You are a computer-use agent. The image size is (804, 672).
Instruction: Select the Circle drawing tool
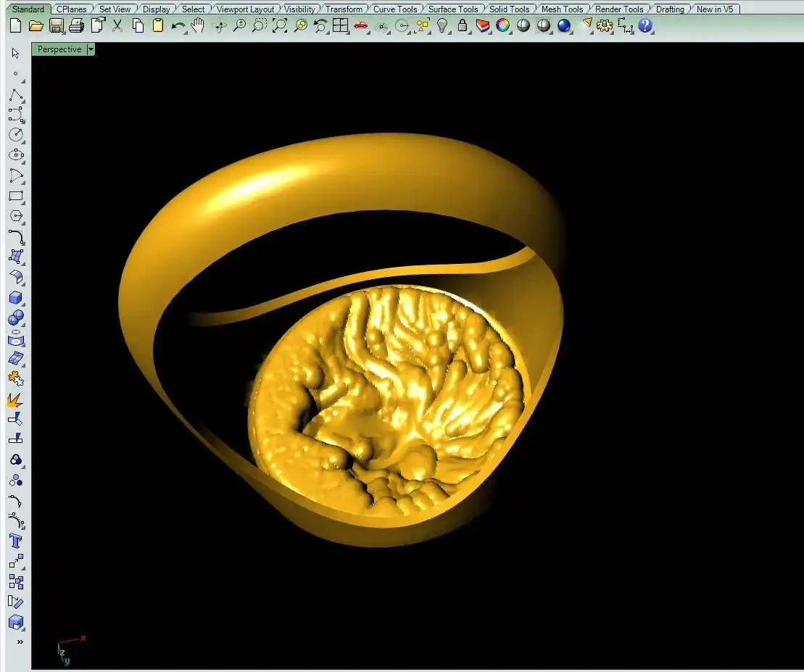point(16,135)
